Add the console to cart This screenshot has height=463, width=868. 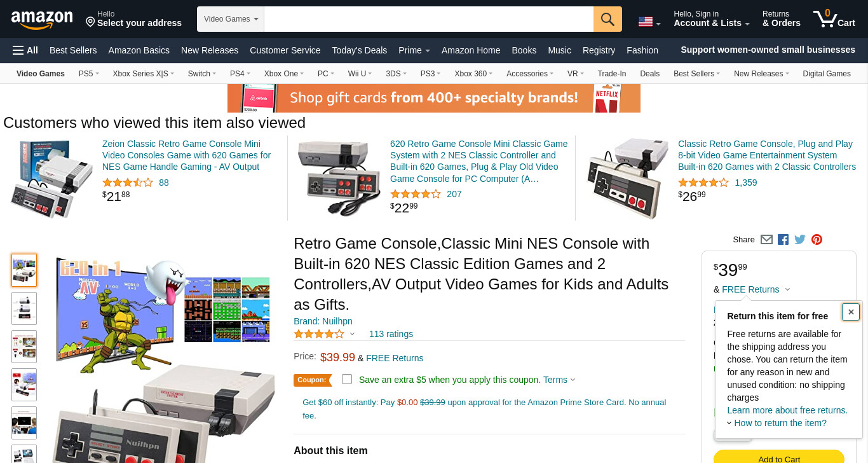click(779, 458)
